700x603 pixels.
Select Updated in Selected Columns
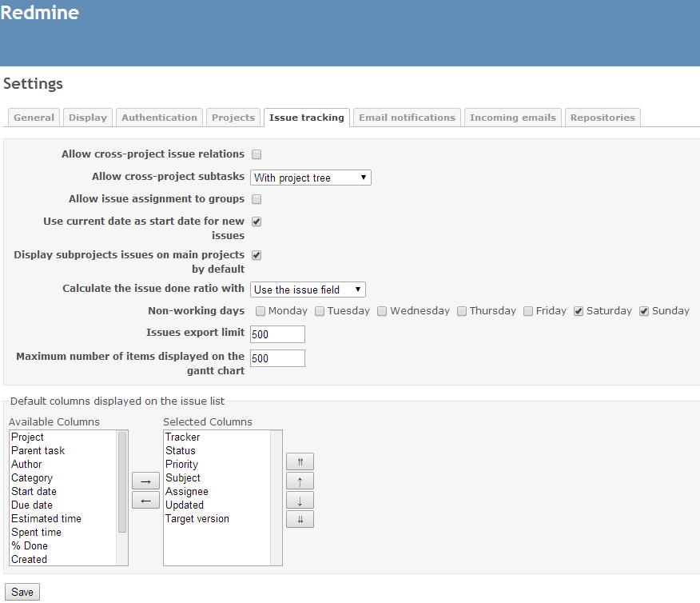217,505
